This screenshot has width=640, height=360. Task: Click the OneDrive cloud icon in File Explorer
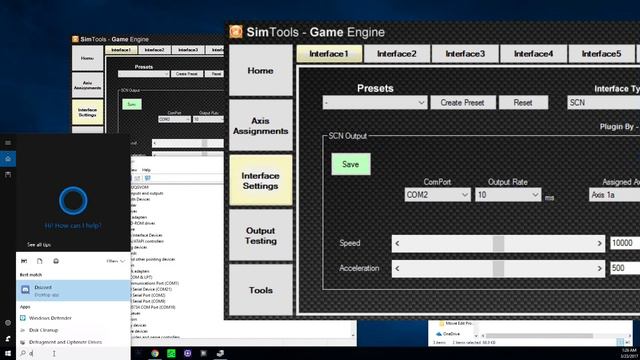point(439,334)
